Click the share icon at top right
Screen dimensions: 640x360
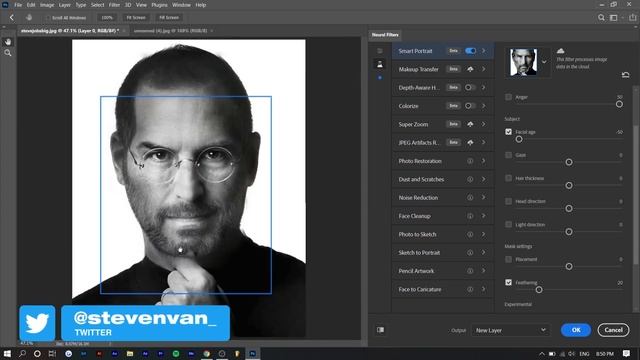pos(633,18)
